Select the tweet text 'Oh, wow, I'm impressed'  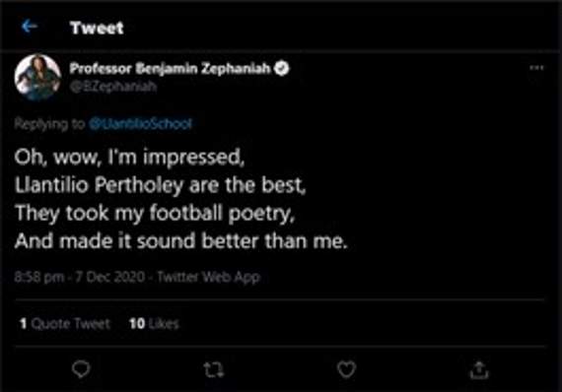coord(129,157)
